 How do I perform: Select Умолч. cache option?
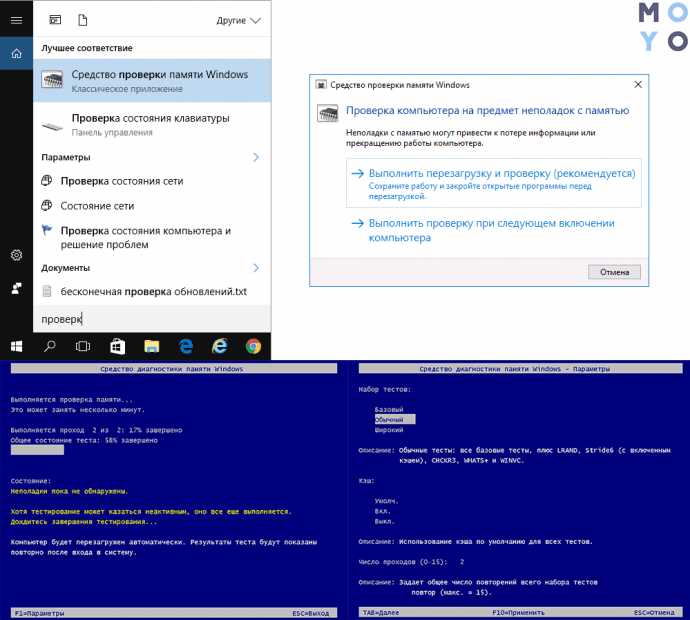tap(386, 501)
